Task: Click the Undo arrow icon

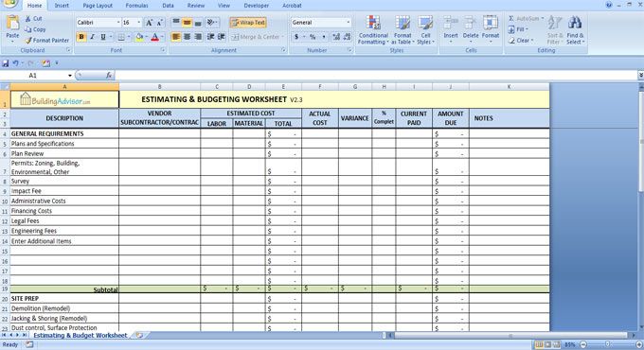Action: (15, 63)
